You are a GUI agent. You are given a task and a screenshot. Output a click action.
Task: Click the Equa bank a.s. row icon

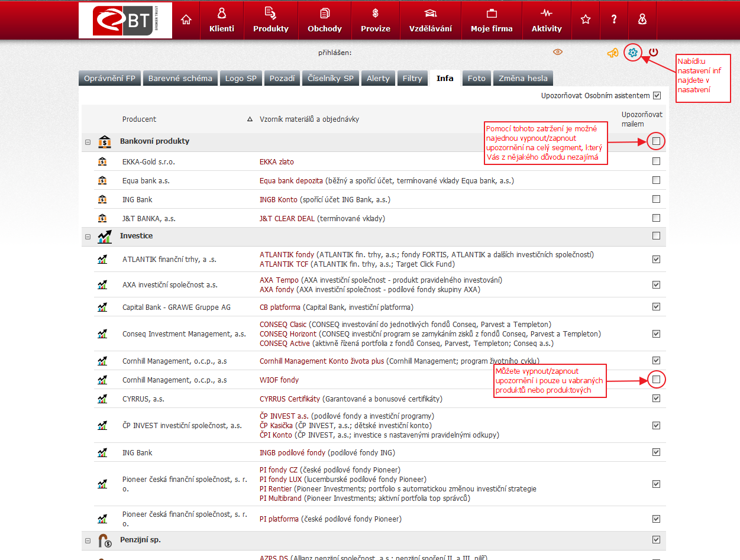(x=102, y=180)
